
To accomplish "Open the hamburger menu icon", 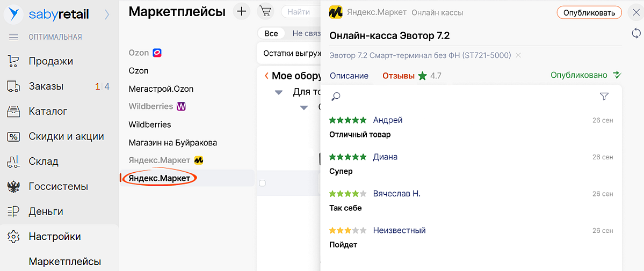I will tap(14, 37).
